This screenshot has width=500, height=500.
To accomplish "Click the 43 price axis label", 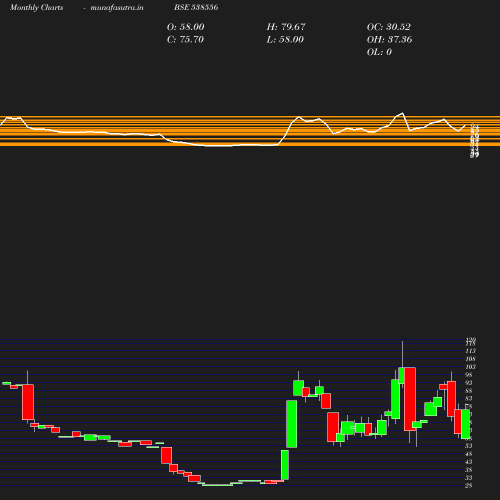I will tap(469, 462).
